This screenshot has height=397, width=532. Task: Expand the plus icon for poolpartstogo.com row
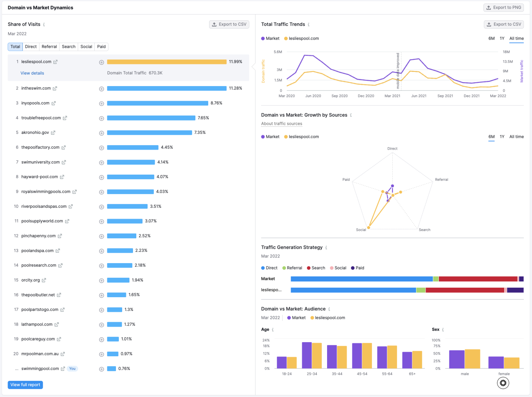[x=101, y=310]
